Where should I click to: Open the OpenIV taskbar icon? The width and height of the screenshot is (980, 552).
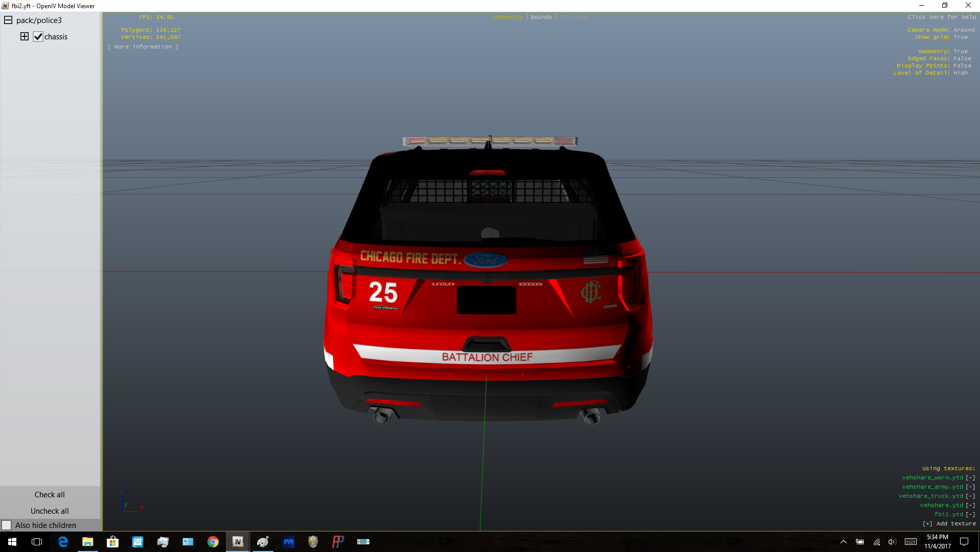click(238, 542)
